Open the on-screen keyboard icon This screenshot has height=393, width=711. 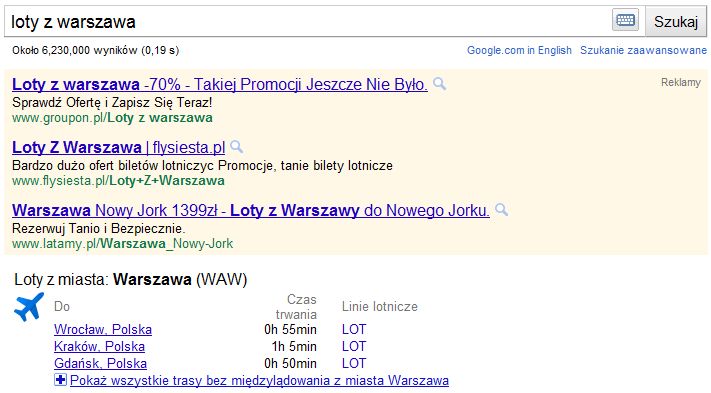(625, 20)
